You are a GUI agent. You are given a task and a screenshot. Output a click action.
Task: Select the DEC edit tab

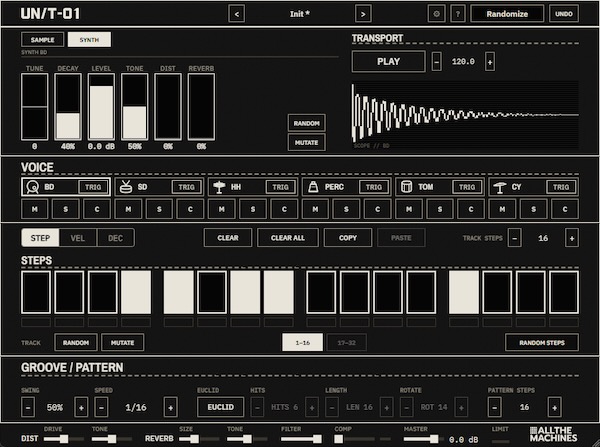(x=116, y=238)
